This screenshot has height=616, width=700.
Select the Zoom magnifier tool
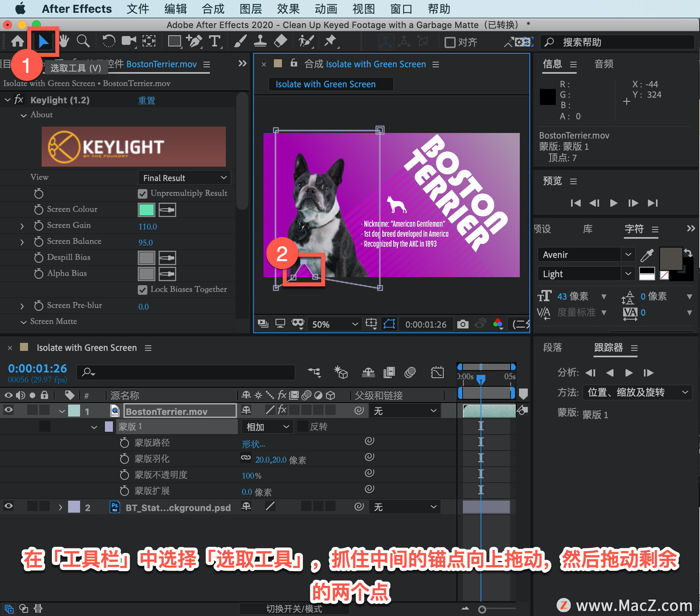83,41
